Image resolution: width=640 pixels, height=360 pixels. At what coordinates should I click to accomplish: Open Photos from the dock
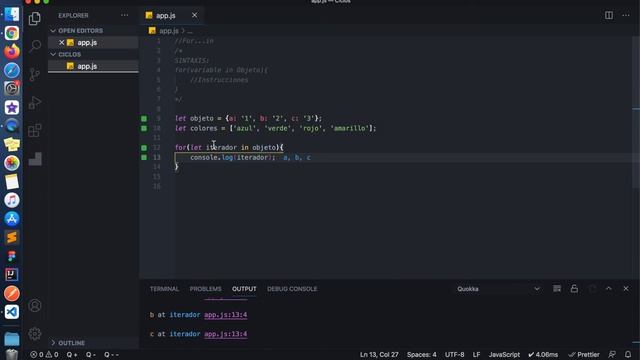[x=12, y=163]
